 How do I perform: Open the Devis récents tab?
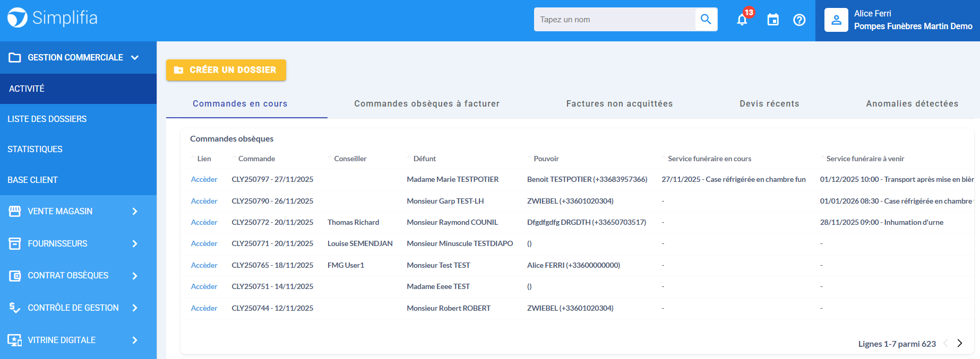click(769, 103)
